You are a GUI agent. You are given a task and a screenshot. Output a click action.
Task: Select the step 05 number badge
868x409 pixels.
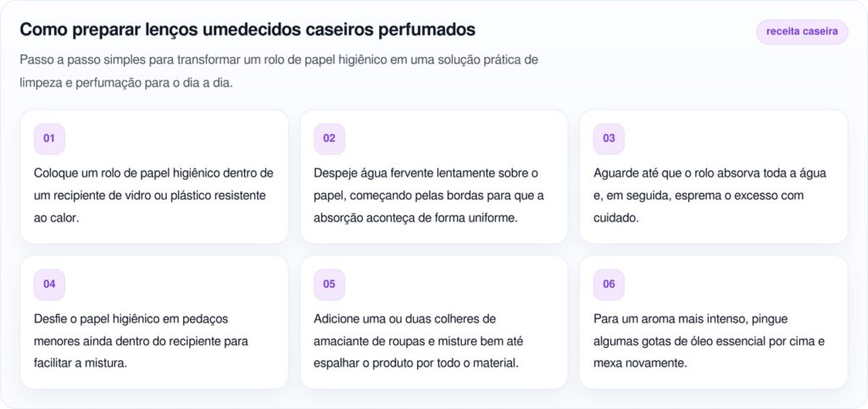point(329,284)
